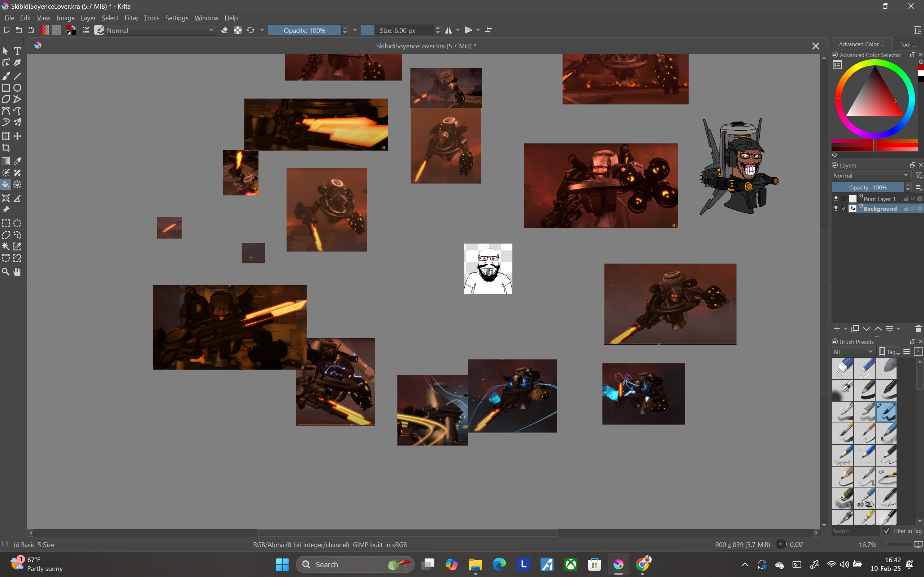
Task: Add a new layer with the plus button
Action: pyautogui.click(x=837, y=329)
